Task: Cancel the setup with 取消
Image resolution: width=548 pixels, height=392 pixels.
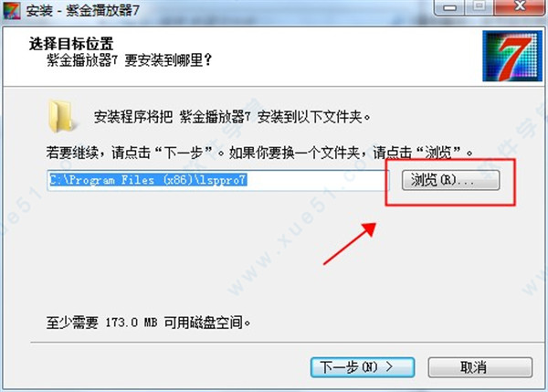Action: pyautogui.click(x=480, y=367)
